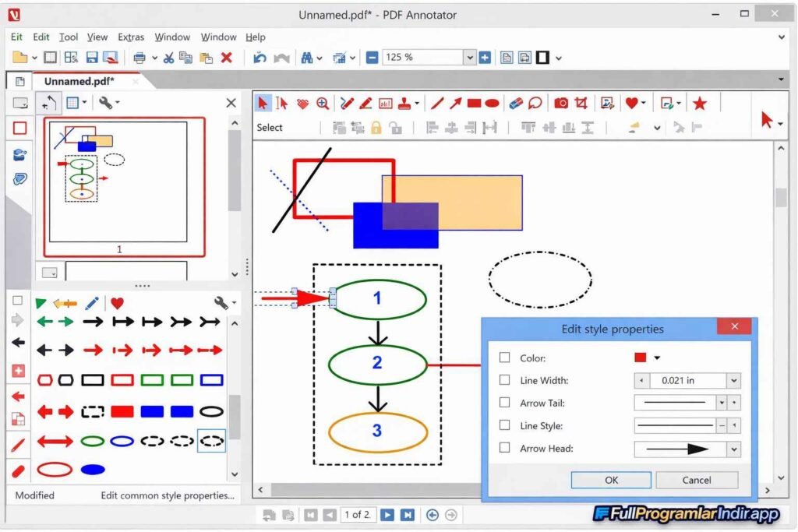798x532 pixels.
Task: Open the Extras menu
Action: 131,37
